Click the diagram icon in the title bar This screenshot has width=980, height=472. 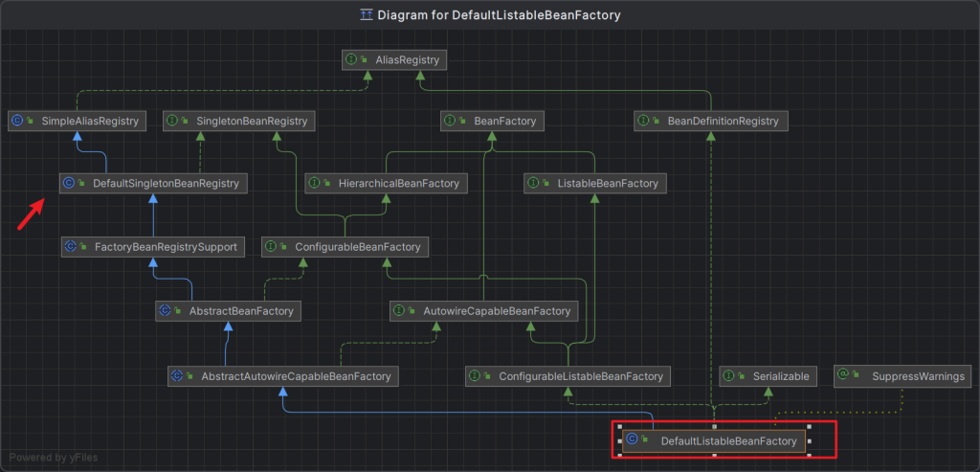point(366,14)
